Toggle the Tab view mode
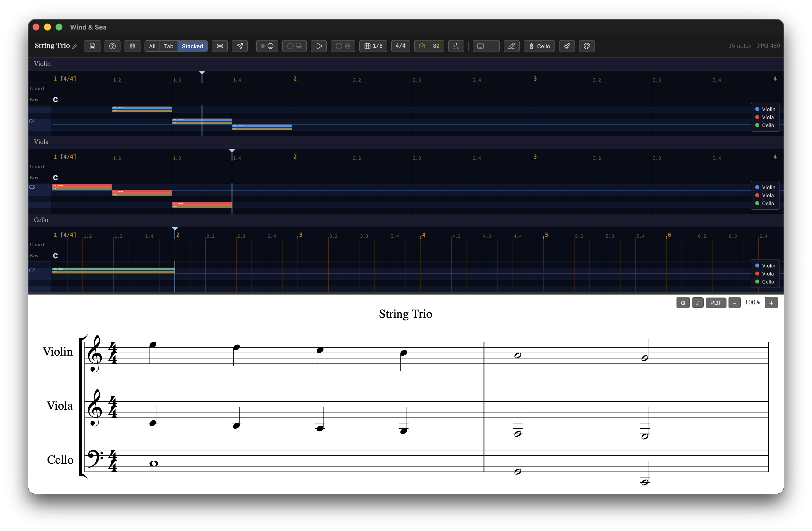The width and height of the screenshot is (812, 531). pyautogui.click(x=168, y=46)
